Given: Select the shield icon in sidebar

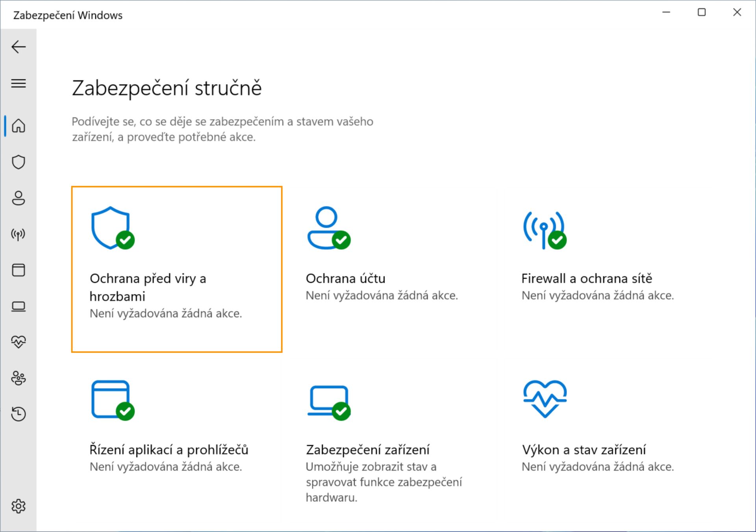Looking at the screenshot, I should point(19,162).
